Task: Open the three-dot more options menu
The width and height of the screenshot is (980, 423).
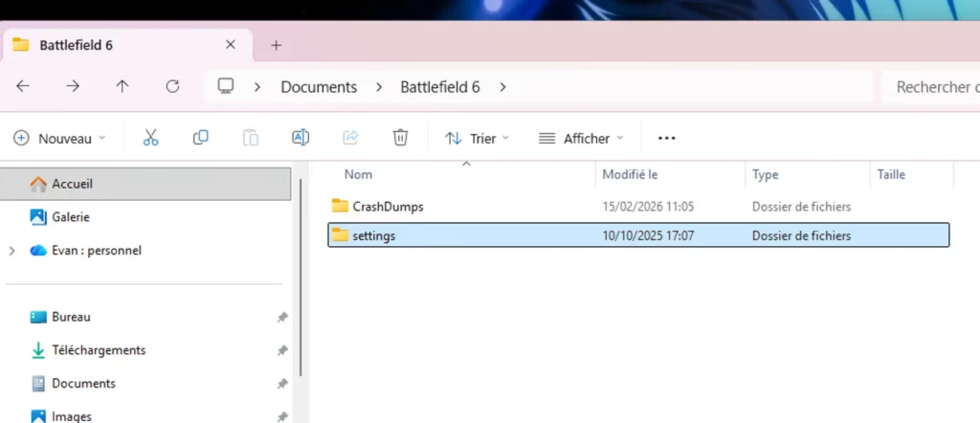Action: 667,138
